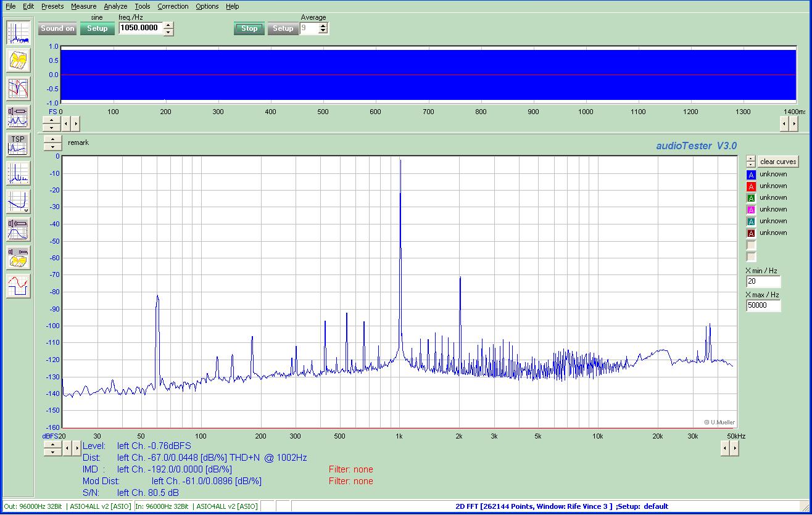Screen dimensions: 812x515
Task: Open the yellow 3D waterfall plot tool
Action: pos(19,60)
